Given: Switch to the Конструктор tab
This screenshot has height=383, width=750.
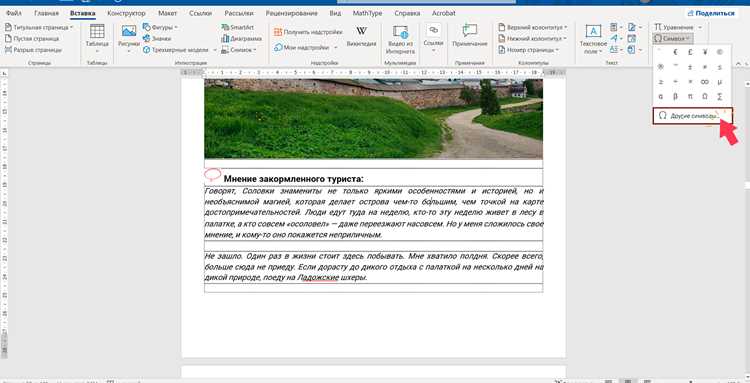Looking at the screenshot, I should [126, 13].
